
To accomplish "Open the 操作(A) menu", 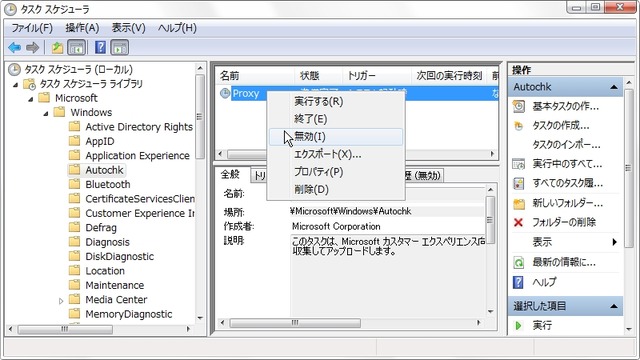I will point(82,28).
